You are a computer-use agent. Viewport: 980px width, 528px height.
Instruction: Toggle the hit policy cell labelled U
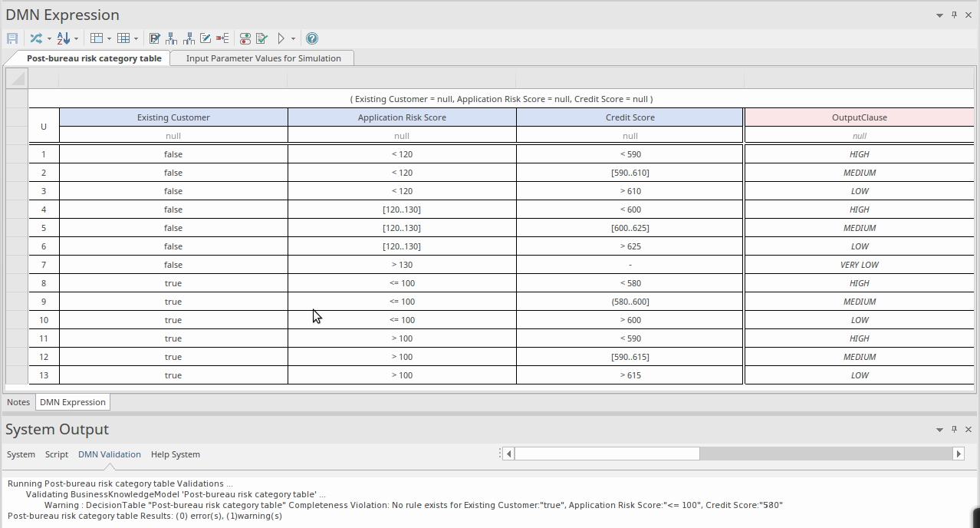pos(44,127)
